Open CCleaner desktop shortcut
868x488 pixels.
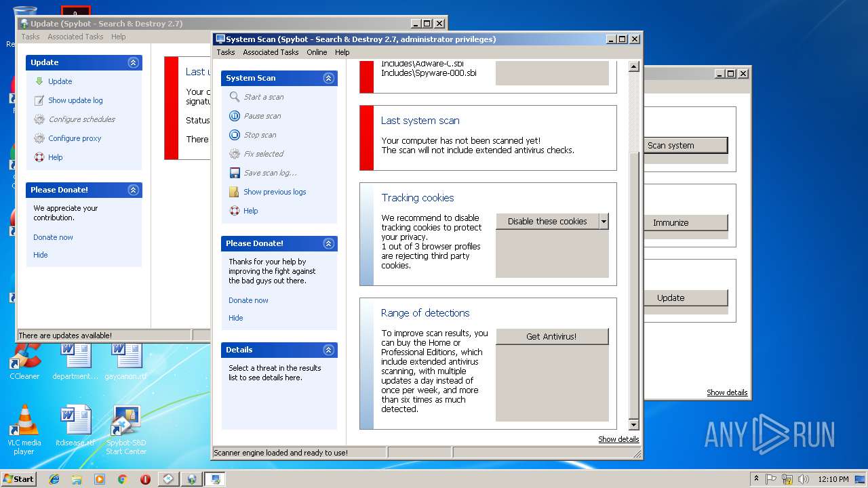24,361
